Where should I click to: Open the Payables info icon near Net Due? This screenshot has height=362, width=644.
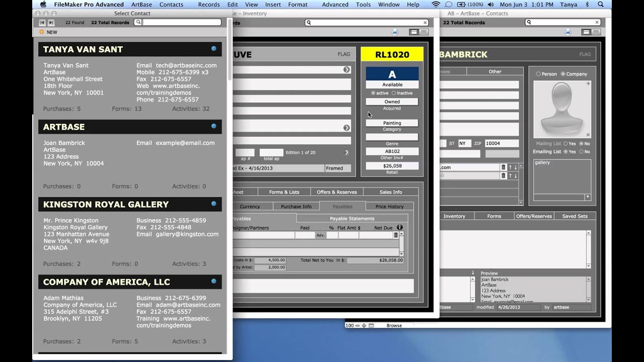[x=400, y=228]
